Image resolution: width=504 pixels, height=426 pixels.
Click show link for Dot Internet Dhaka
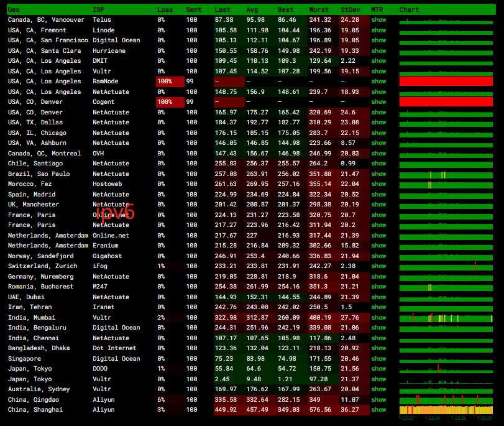click(378, 348)
